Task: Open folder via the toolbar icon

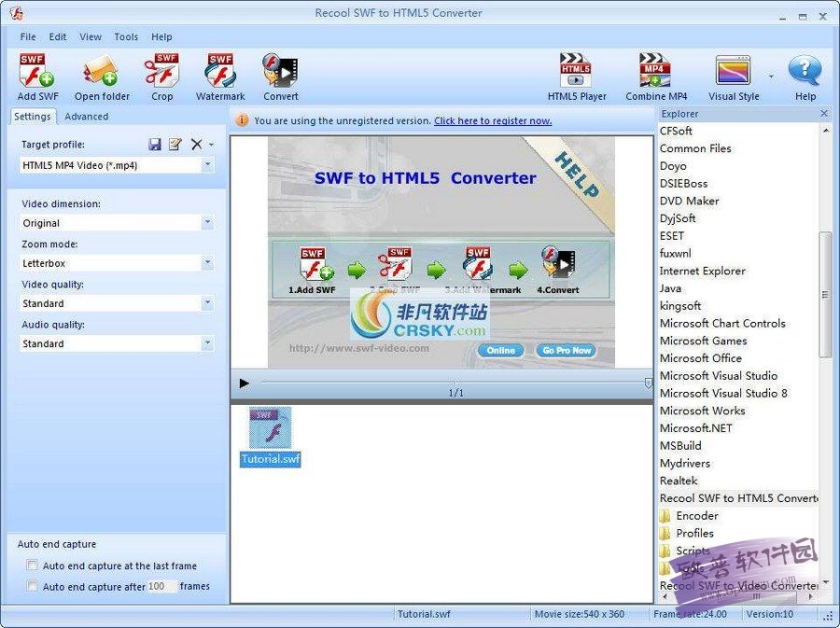Action: [x=101, y=71]
